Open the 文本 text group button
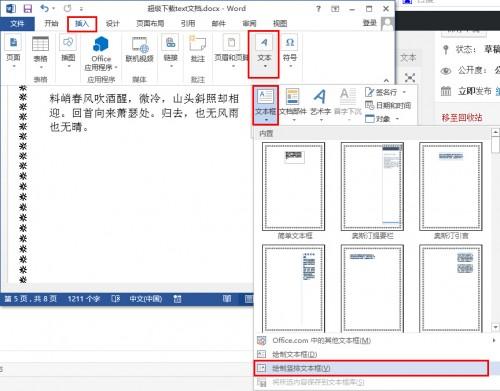This screenshot has height=391, width=500. (x=264, y=54)
